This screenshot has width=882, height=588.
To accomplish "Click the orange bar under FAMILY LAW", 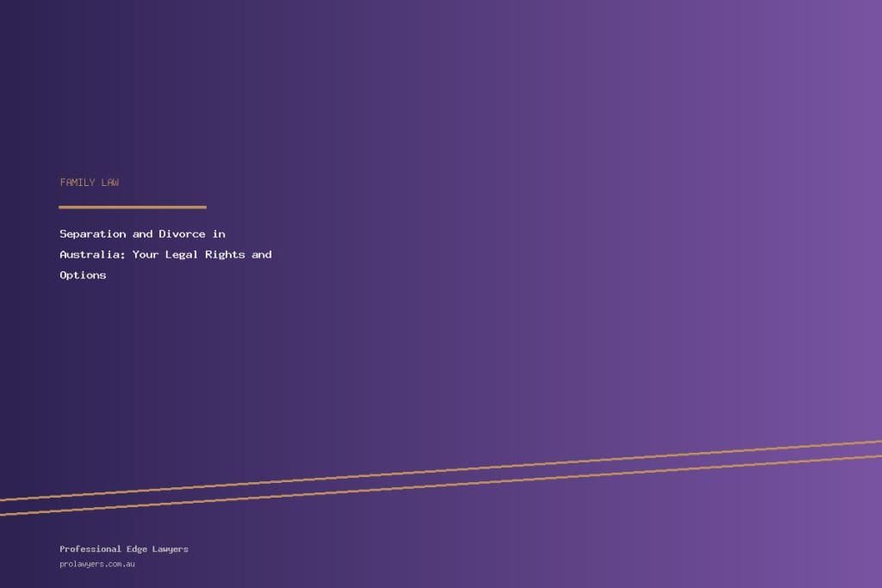I will click(x=133, y=207).
